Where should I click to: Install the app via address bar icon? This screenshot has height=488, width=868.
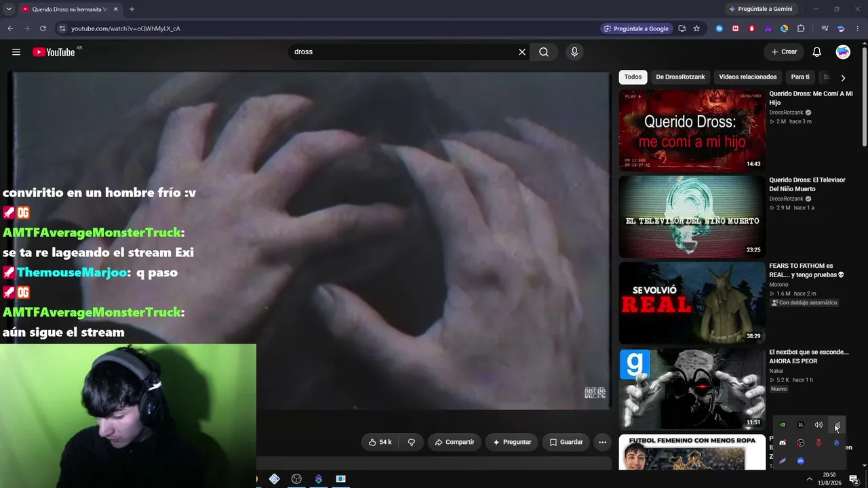tap(682, 28)
